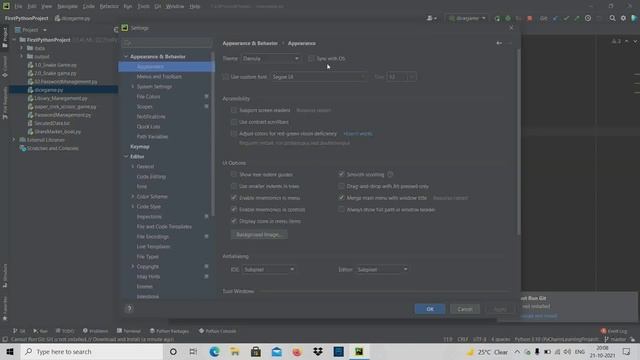Viewport: 640px width, 360px height.
Task: Expand Color Scheme settings node
Action: 133,196
